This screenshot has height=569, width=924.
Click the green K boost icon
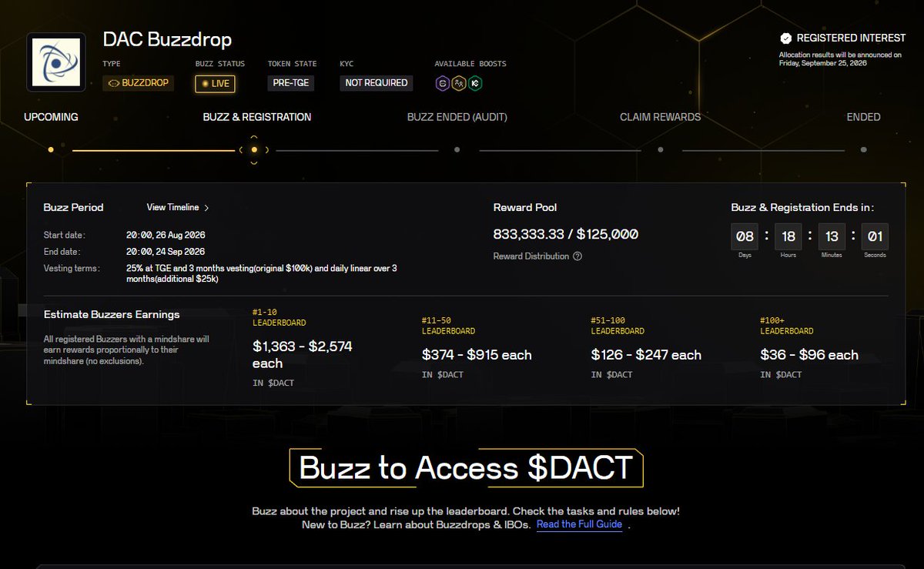pyautogui.click(x=475, y=83)
